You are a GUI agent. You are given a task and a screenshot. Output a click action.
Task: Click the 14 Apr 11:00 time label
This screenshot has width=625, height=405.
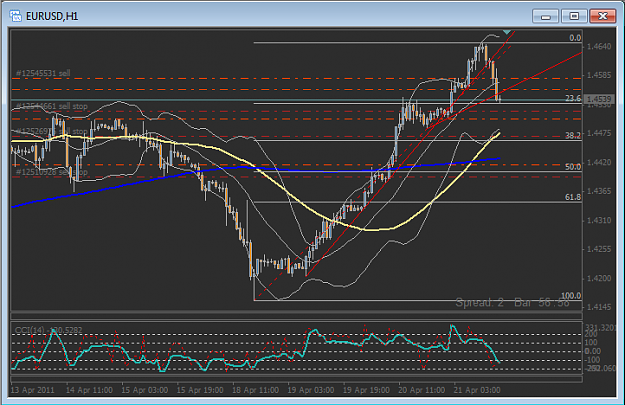click(89, 390)
